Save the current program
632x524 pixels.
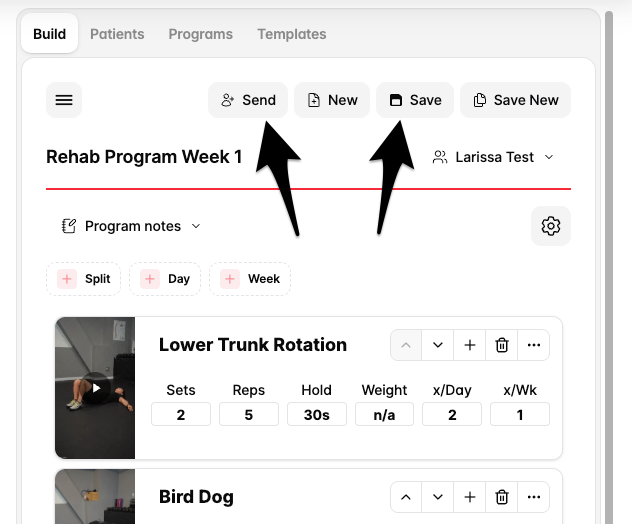pos(415,100)
